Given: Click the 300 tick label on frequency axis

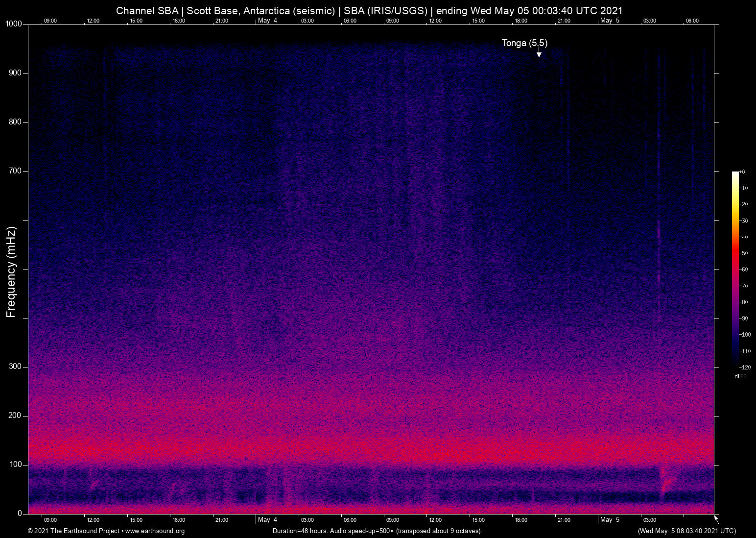Looking at the screenshot, I should pyautogui.click(x=15, y=367).
